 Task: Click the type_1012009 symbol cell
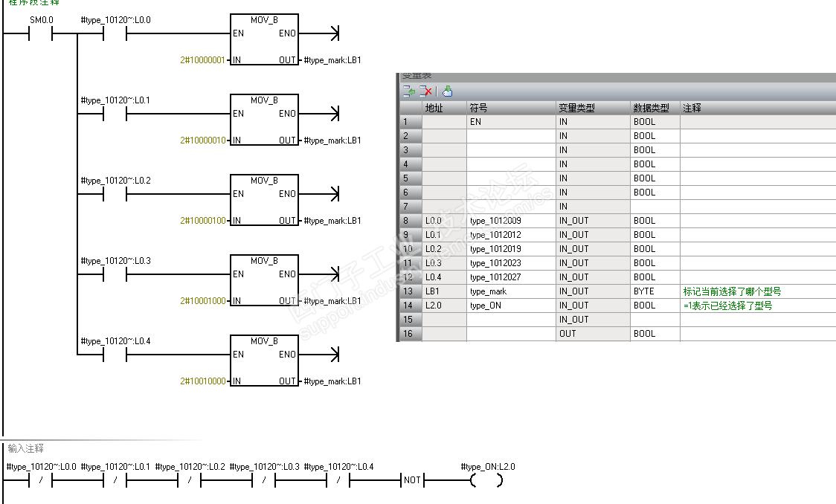click(511, 221)
